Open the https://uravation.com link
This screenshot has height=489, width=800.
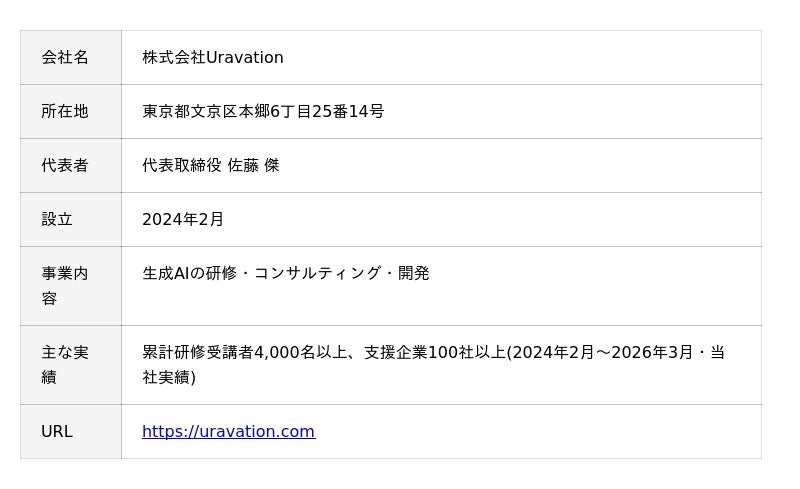(229, 431)
